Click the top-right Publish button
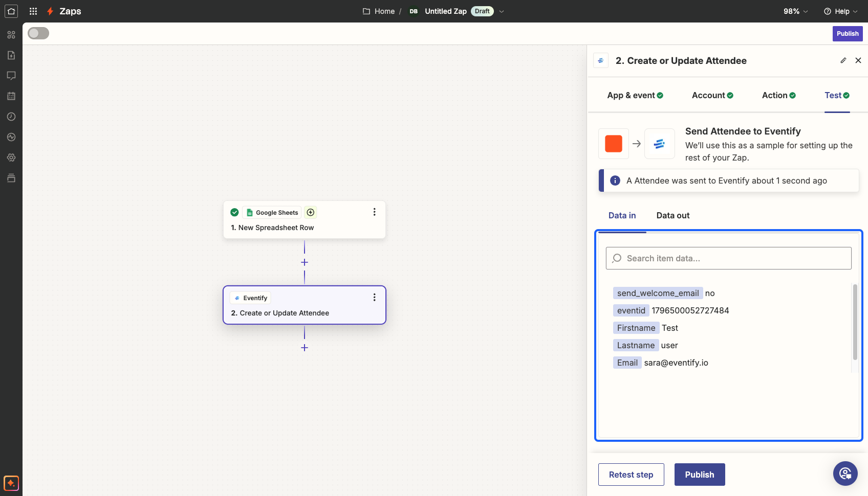The height and width of the screenshot is (496, 868). [848, 33]
